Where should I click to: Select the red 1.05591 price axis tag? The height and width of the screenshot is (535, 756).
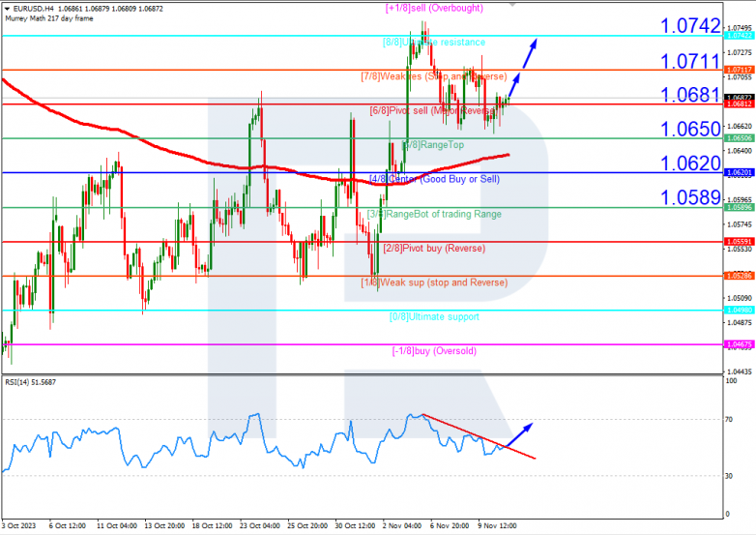pos(740,241)
